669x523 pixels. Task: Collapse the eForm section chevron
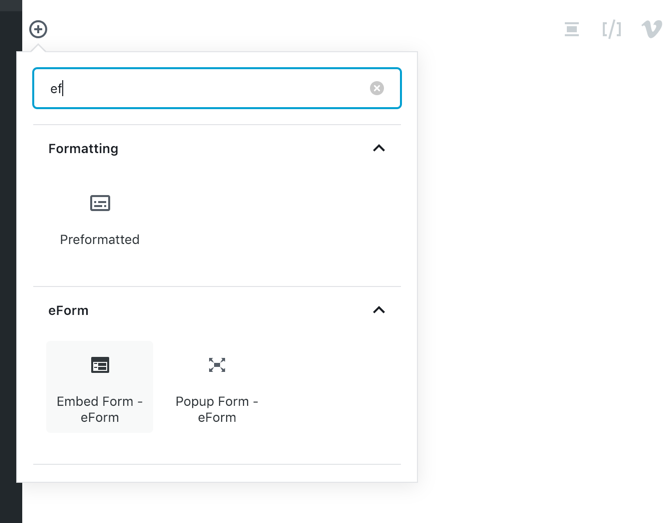pyautogui.click(x=379, y=310)
